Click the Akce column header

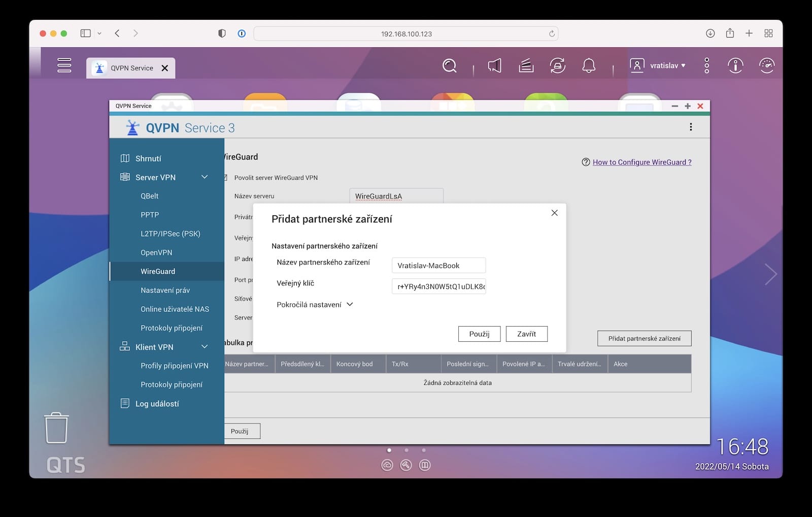click(x=650, y=364)
